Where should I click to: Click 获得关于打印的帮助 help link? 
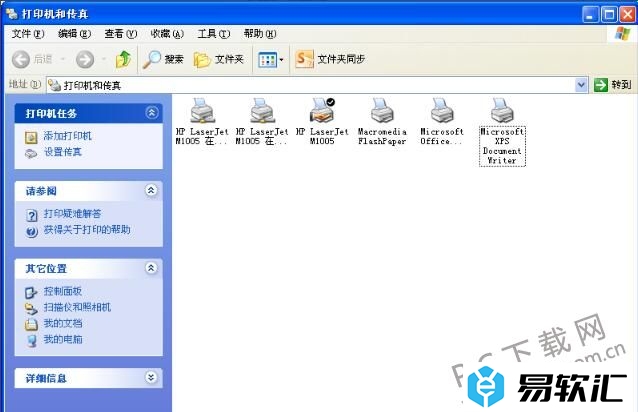point(87,230)
